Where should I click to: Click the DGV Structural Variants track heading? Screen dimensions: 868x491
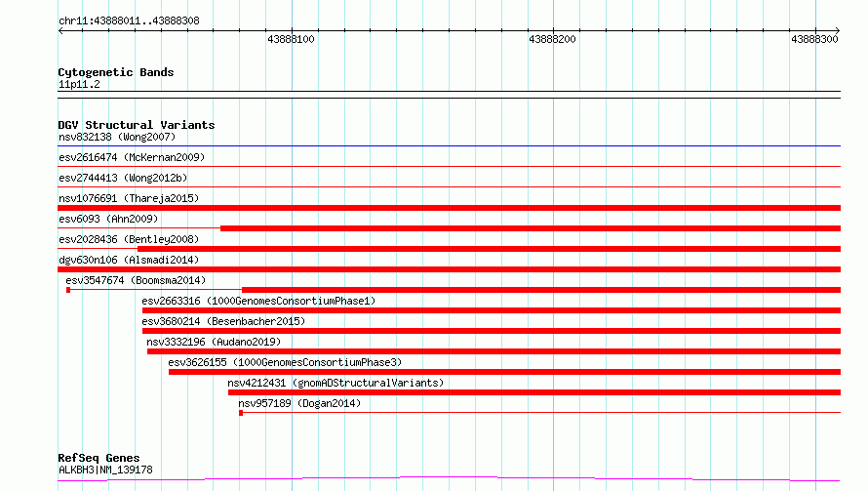(x=137, y=125)
